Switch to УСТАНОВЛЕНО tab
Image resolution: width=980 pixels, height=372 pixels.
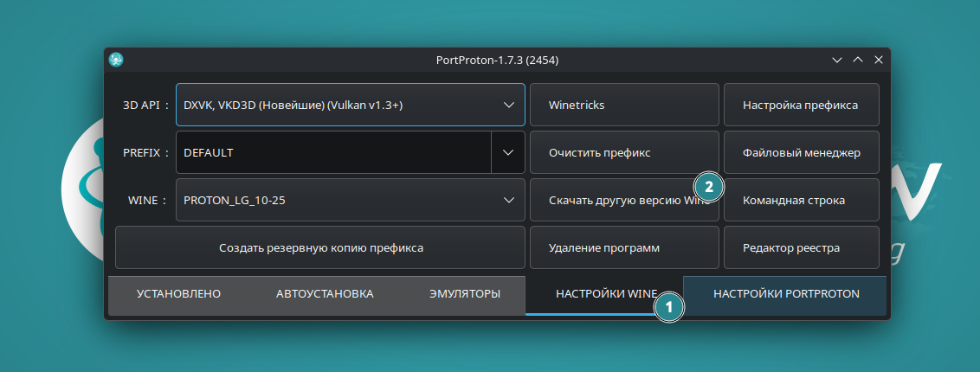(178, 294)
